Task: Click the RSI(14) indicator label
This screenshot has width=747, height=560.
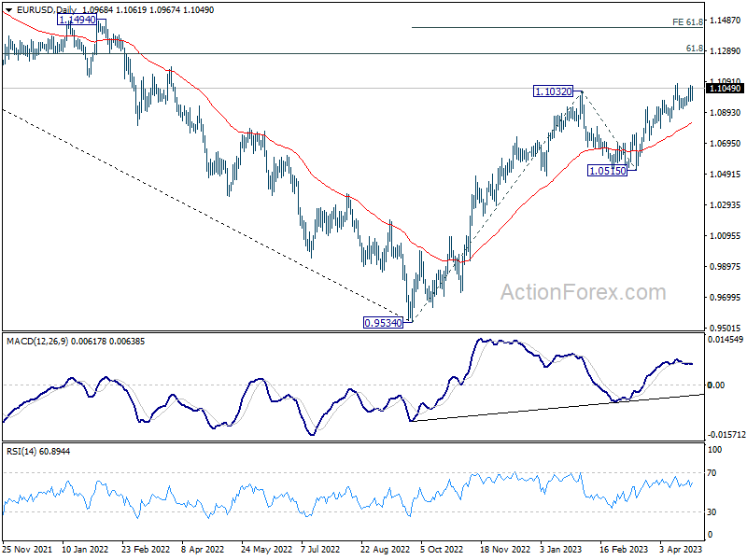Action: (x=21, y=451)
